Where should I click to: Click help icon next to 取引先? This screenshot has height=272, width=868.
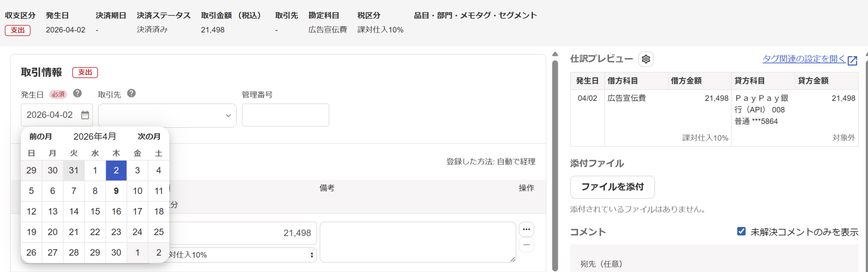(x=131, y=94)
